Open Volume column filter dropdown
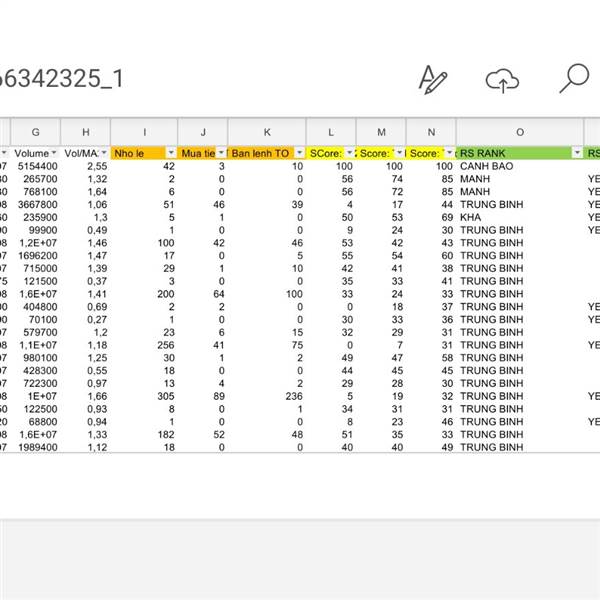600x600 pixels. (x=54, y=153)
